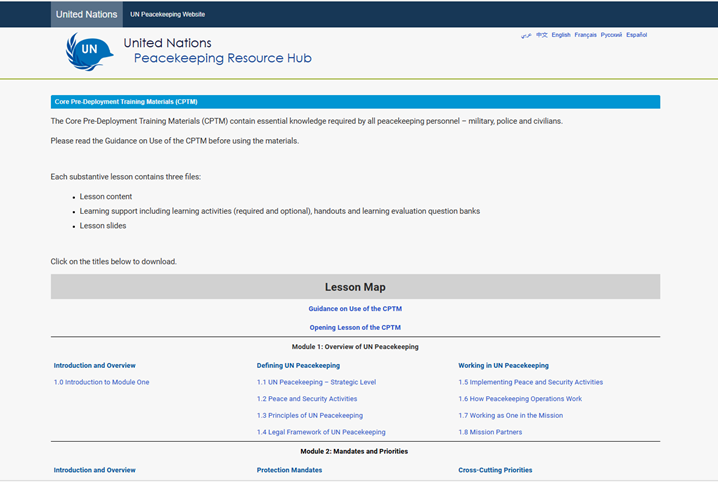Download 1.4 Legal Framework of UN Peacekeeping
The width and height of the screenshot is (718, 482).
[321, 432]
